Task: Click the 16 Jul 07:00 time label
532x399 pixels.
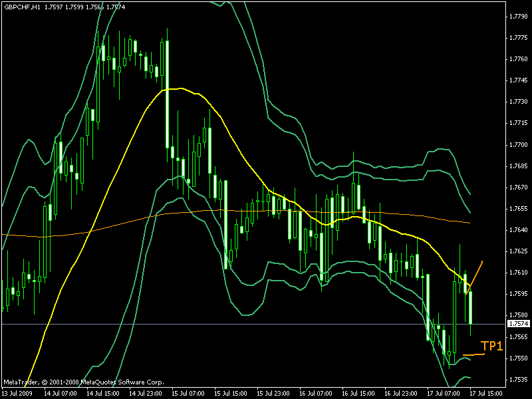Action: [316, 394]
